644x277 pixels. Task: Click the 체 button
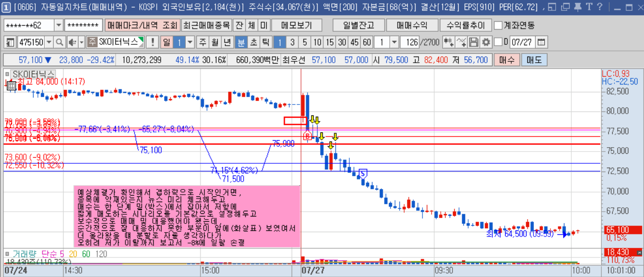[x=252, y=25]
